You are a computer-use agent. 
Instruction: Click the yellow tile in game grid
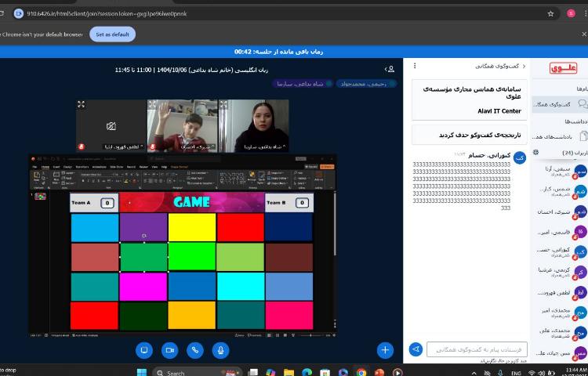[x=191, y=227]
